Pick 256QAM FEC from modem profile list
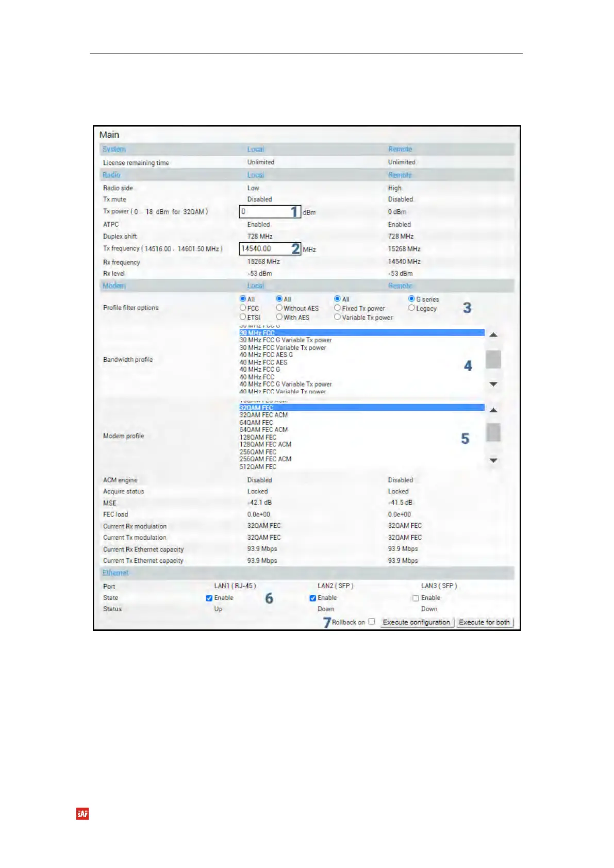Viewport: 614px width, 868px height. (258, 452)
